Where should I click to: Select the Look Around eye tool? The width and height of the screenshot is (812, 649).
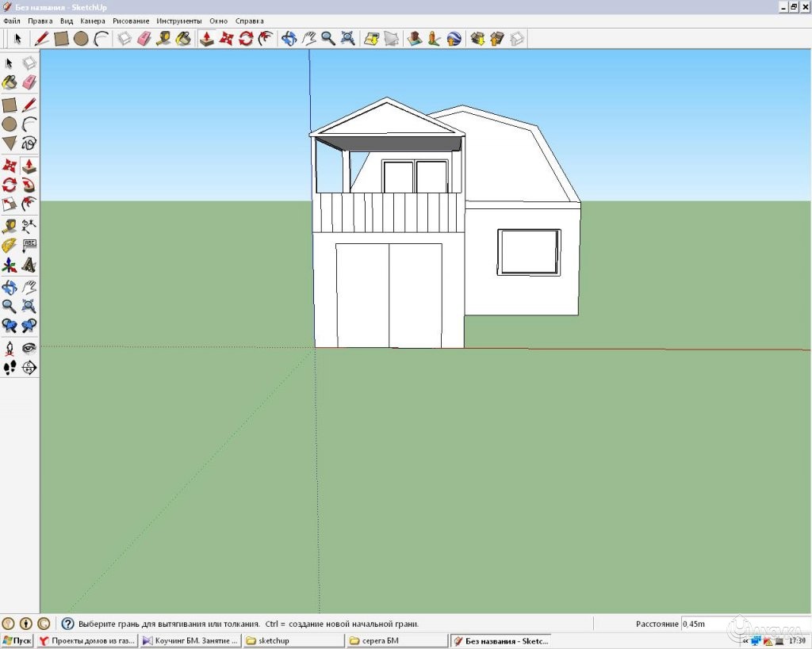(29, 348)
